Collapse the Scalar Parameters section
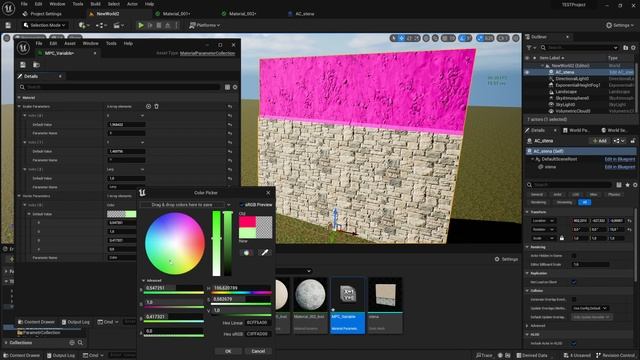 point(19,107)
